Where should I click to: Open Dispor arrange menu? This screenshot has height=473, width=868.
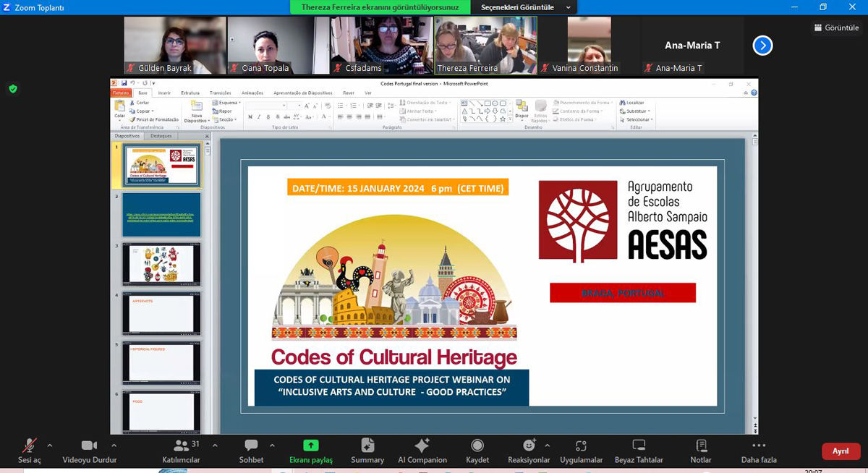pyautogui.click(x=522, y=110)
